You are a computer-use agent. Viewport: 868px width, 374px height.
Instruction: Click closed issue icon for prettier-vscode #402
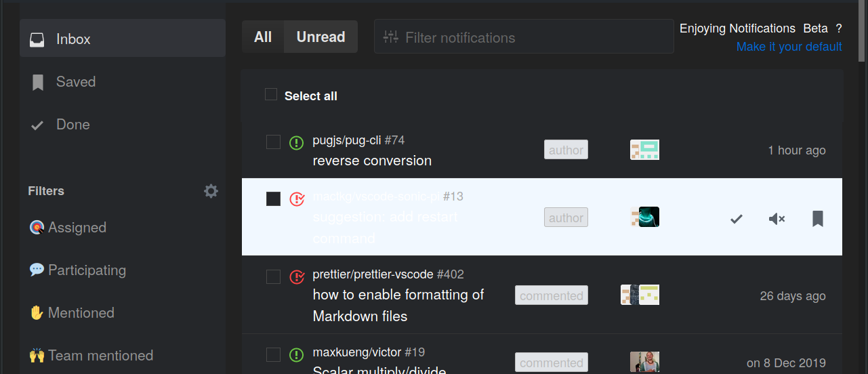tap(297, 276)
